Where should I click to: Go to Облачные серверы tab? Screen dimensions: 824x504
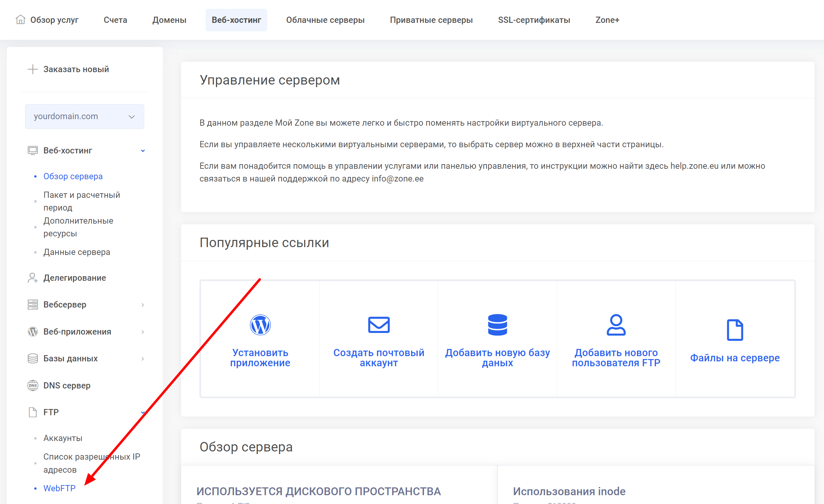tap(325, 20)
